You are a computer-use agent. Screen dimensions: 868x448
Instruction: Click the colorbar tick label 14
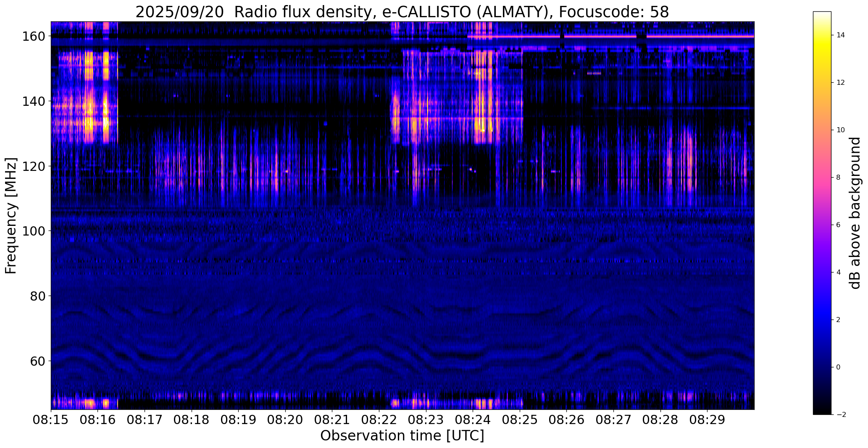(841, 35)
